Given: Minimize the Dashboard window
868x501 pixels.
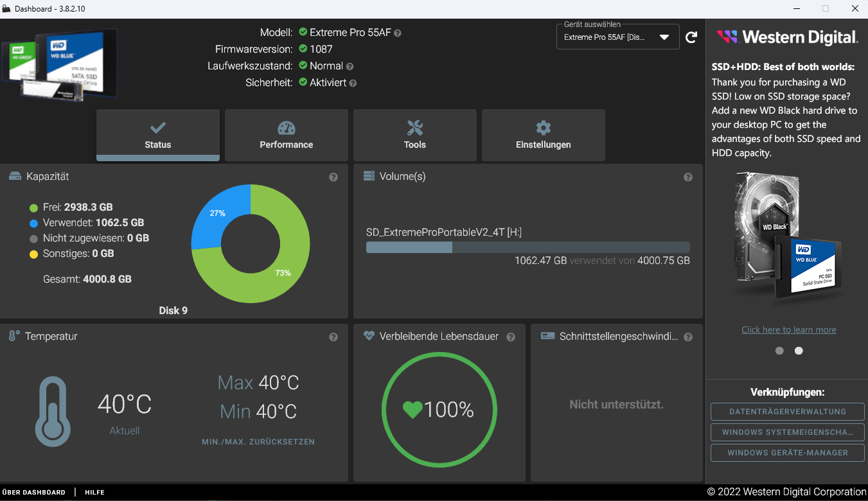Looking at the screenshot, I should [x=796, y=8].
